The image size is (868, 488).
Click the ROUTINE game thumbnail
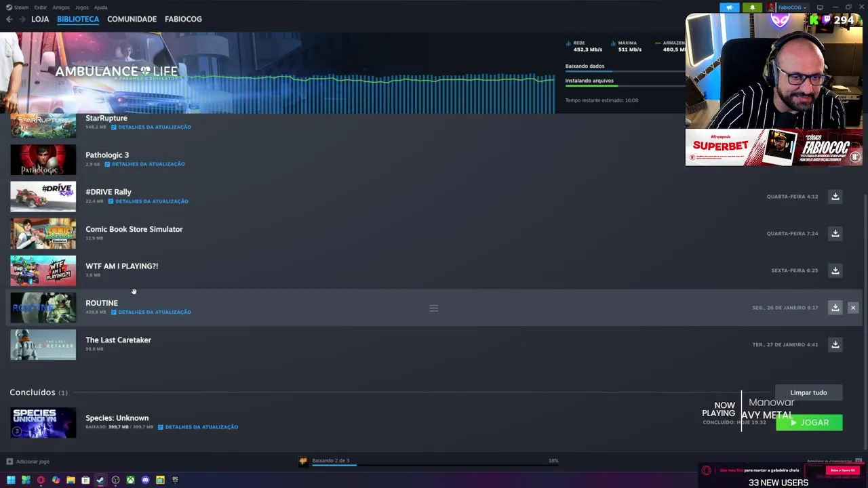pyautogui.click(x=43, y=308)
